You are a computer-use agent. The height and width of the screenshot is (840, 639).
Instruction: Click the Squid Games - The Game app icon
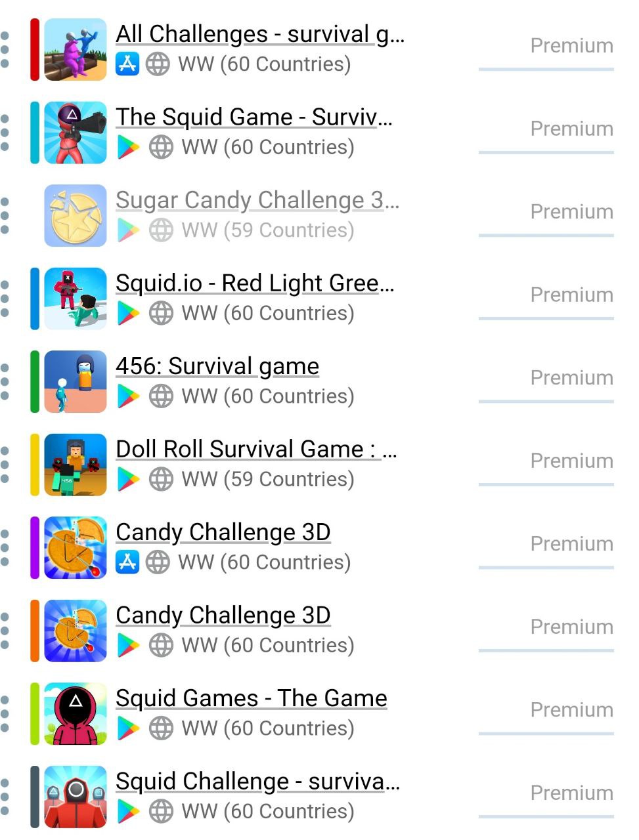point(76,714)
